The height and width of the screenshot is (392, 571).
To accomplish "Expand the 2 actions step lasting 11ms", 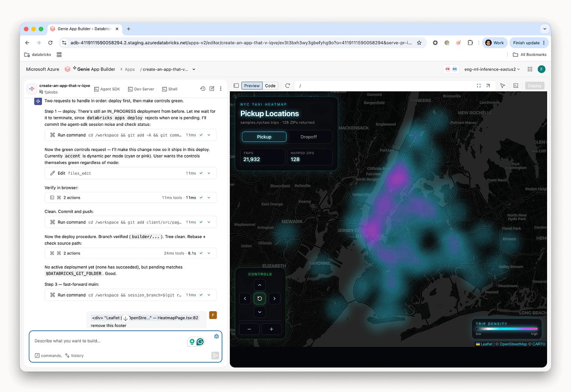I will point(131,198).
